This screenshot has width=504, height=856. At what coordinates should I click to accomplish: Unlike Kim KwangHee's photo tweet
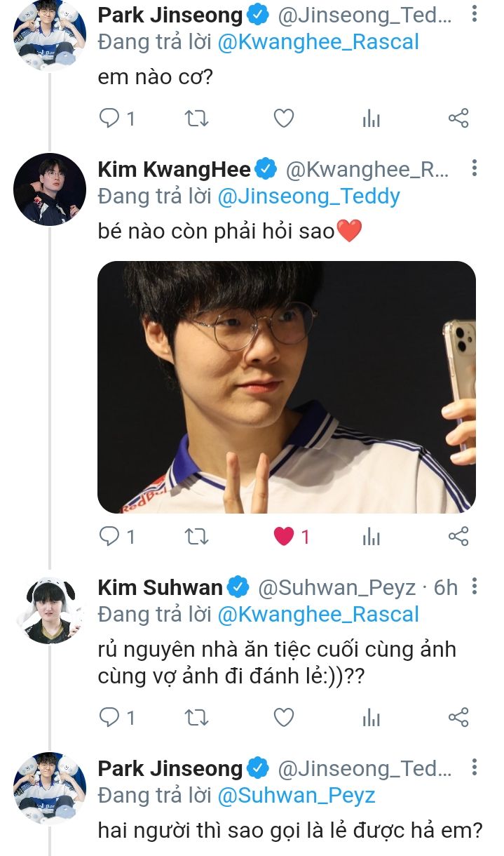tap(284, 537)
